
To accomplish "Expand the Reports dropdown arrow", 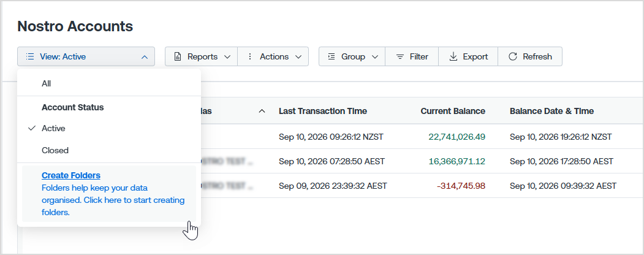I will (x=227, y=57).
